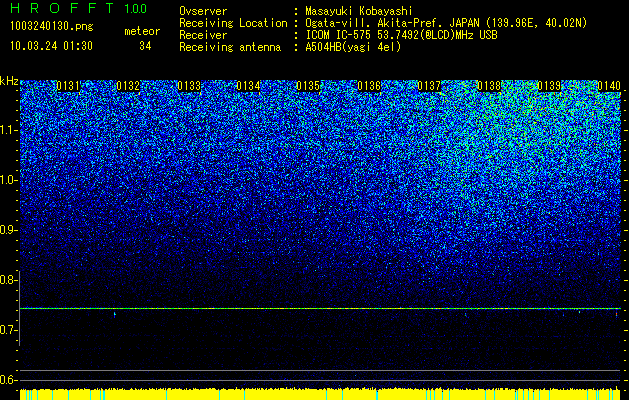Click the ICOM IC-575 receiver value
Screen dimensions: 629x400
tap(401, 35)
